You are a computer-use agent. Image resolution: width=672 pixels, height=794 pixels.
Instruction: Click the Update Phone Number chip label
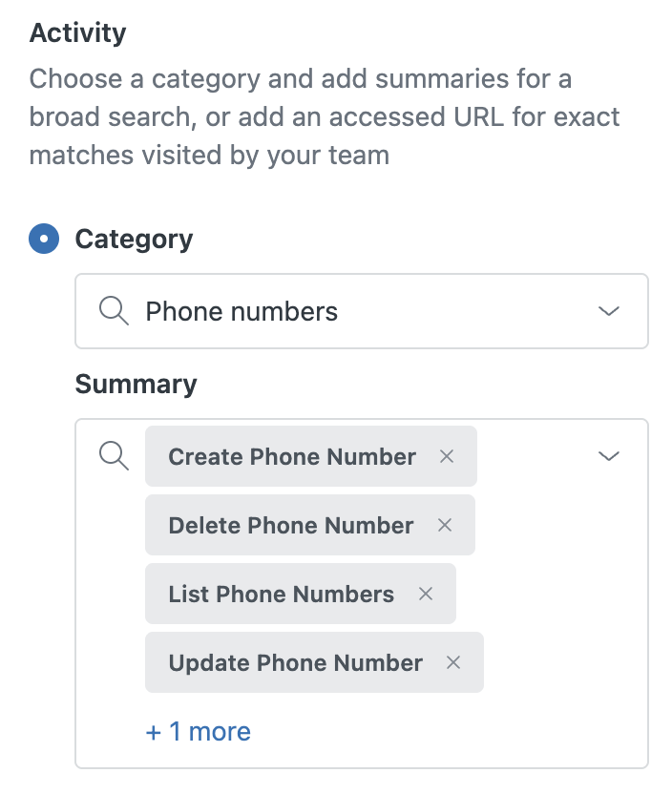(296, 662)
